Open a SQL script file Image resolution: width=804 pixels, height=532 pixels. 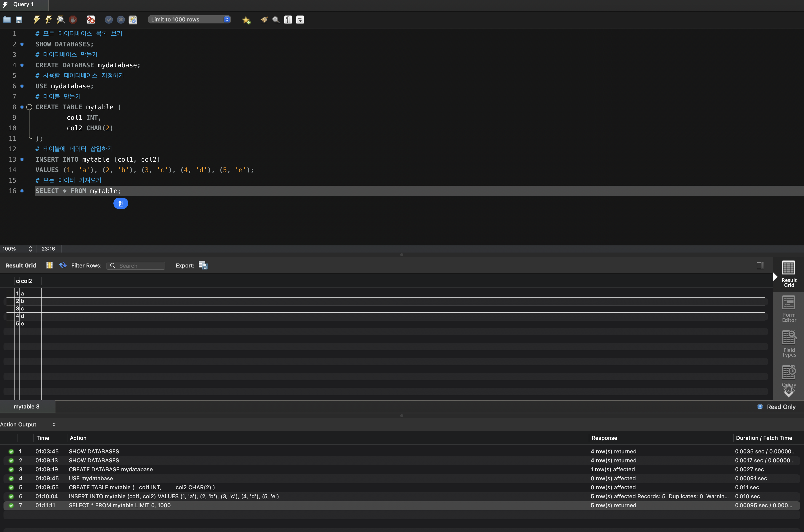tap(7, 20)
